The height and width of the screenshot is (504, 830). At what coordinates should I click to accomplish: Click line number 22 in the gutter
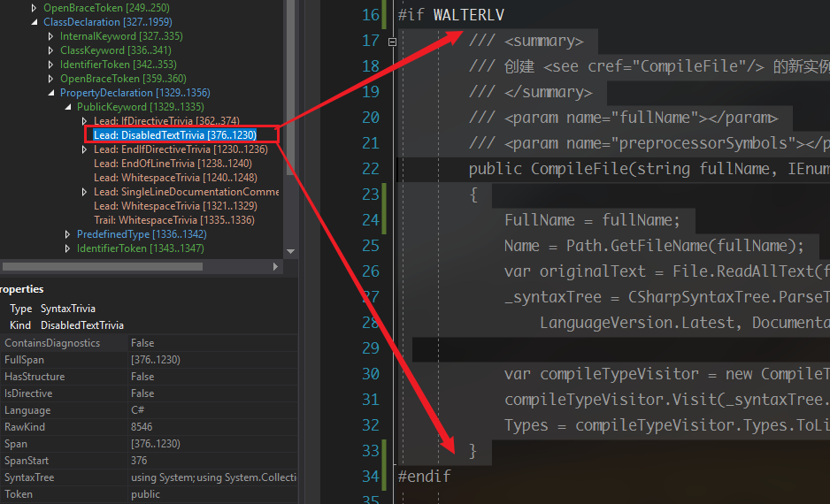pyautogui.click(x=371, y=169)
